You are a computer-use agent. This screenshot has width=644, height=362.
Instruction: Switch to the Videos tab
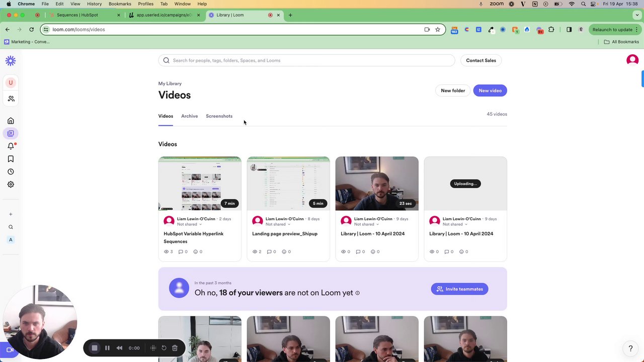pyautogui.click(x=166, y=116)
